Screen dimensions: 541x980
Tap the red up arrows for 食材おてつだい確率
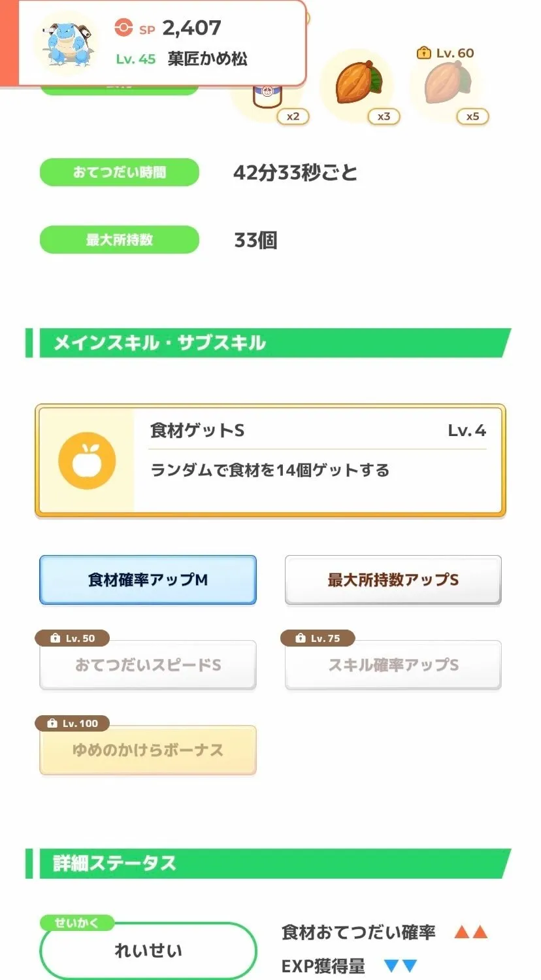coord(471,932)
